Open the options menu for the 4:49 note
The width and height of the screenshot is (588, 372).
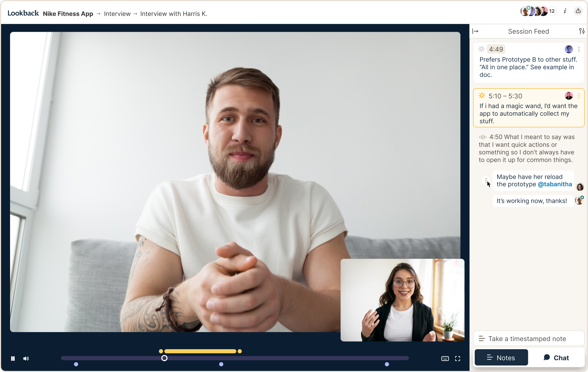(x=579, y=49)
